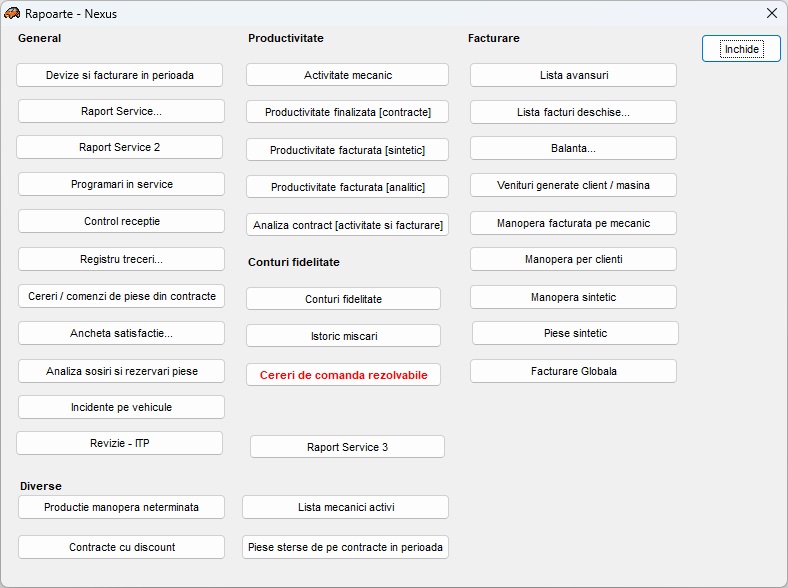Open Analiza contract activitate si facturare
Screen dimensions: 788x588
[348, 224]
